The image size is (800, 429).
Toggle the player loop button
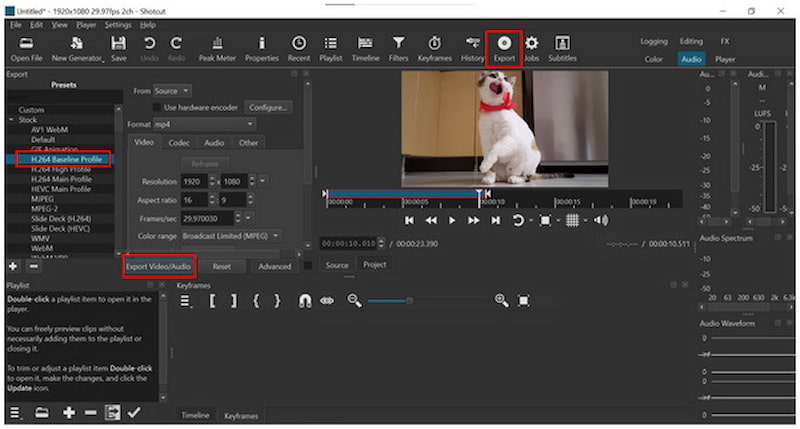pos(518,220)
